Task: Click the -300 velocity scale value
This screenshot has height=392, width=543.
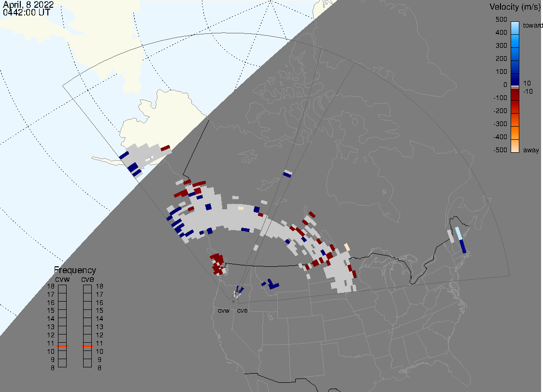Action: (x=500, y=124)
